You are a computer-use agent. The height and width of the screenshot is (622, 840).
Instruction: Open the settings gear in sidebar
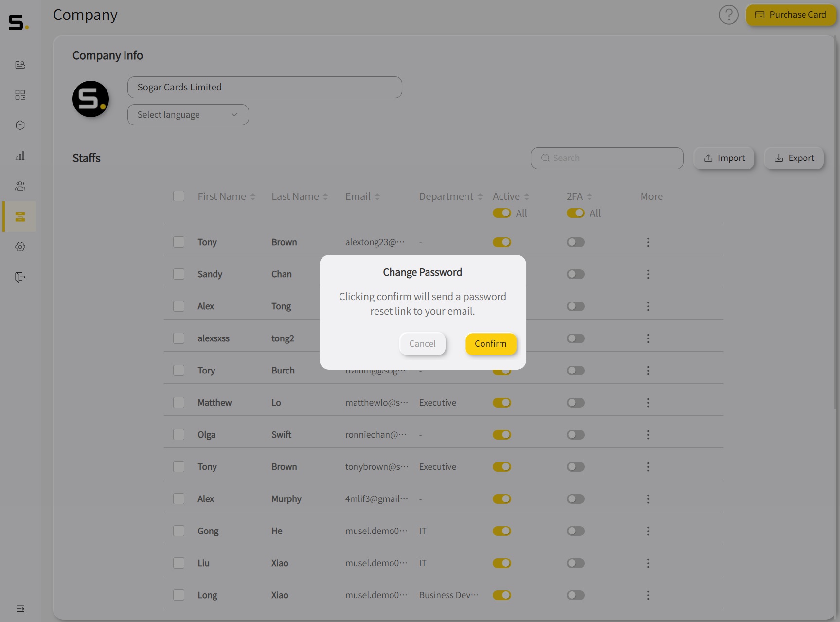point(20,247)
